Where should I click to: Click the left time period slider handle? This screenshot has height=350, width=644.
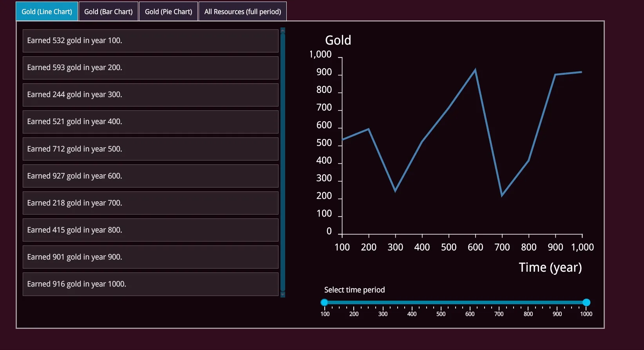(x=324, y=302)
